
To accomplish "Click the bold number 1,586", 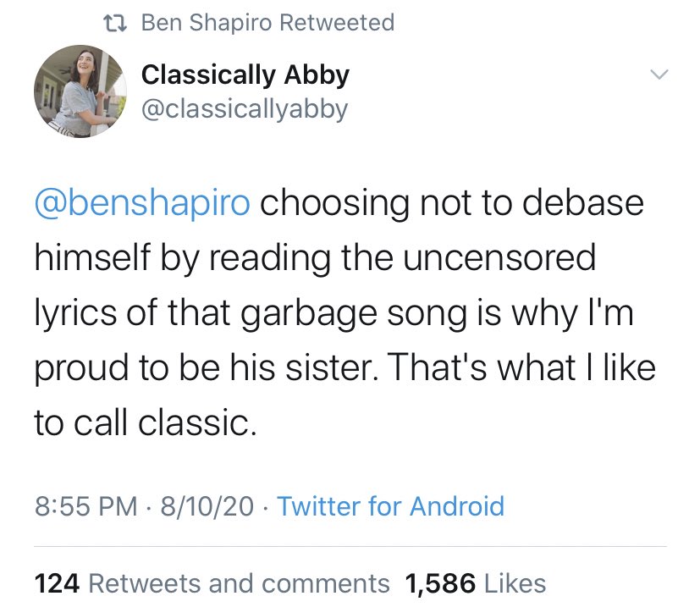I will pyautogui.click(x=440, y=583).
